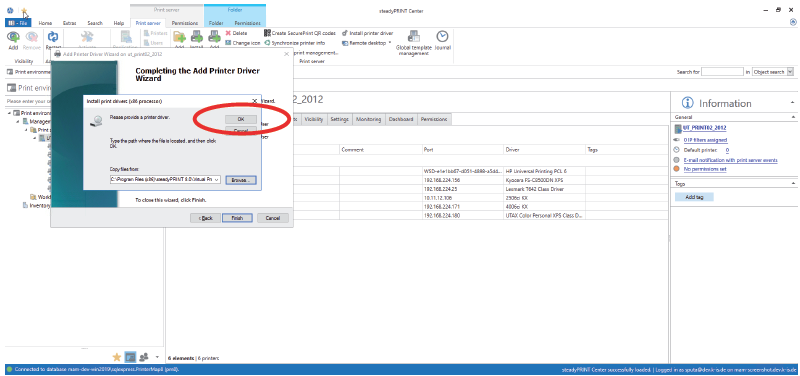Click the Restart ribbon icon
This screenshot has height=376, width=800.
[x=53, y=37]
